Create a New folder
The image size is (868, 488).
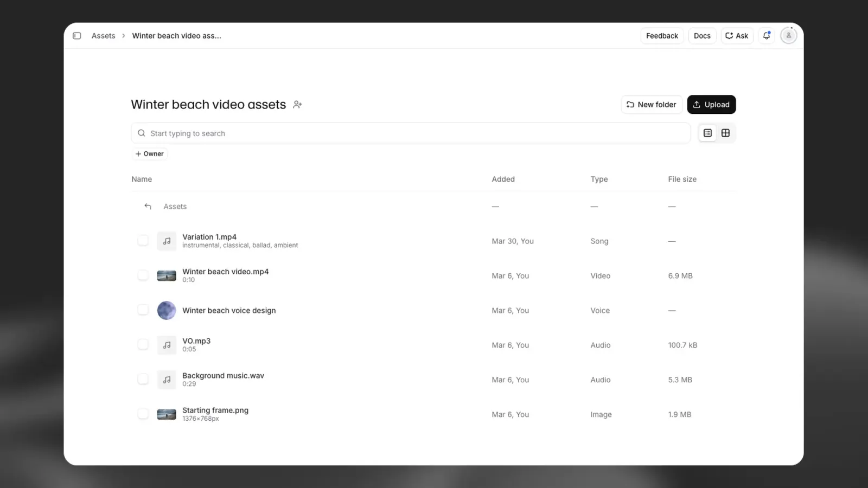point(651,105)
